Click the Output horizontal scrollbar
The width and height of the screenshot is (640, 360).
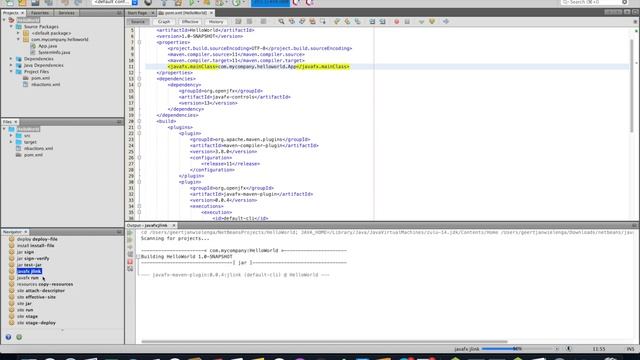point(324,342)
